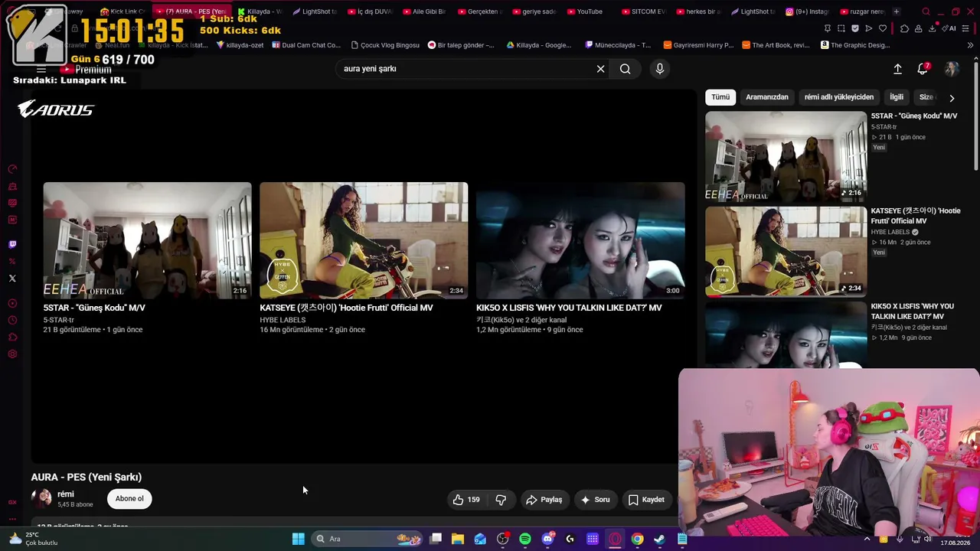
Task: Clear the YouTube search text
Action: point(601,69)
